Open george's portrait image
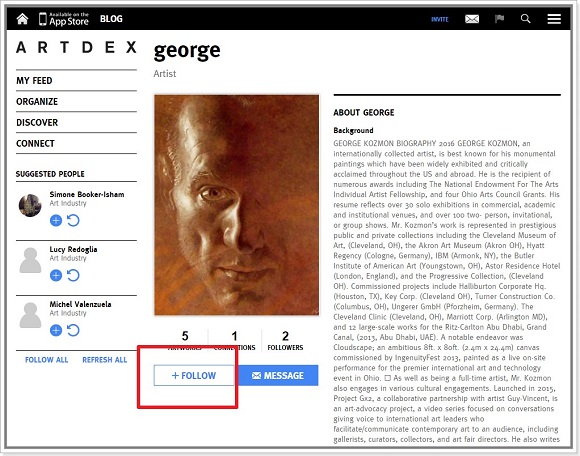The height and width of the screenshot is (456, 580). 236,205
